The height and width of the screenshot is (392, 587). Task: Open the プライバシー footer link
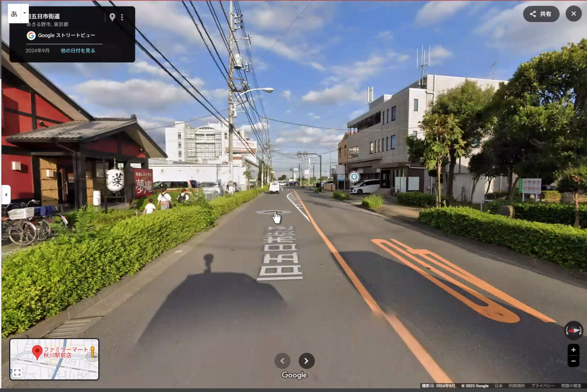point(543,386)
